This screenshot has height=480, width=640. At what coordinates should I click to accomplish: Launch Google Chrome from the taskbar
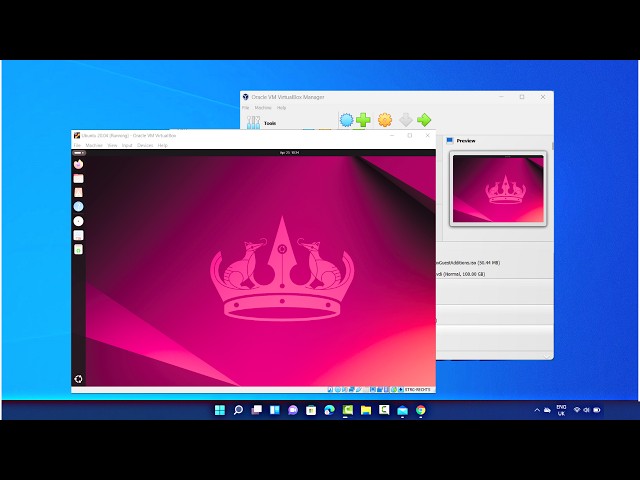point(421,410)
